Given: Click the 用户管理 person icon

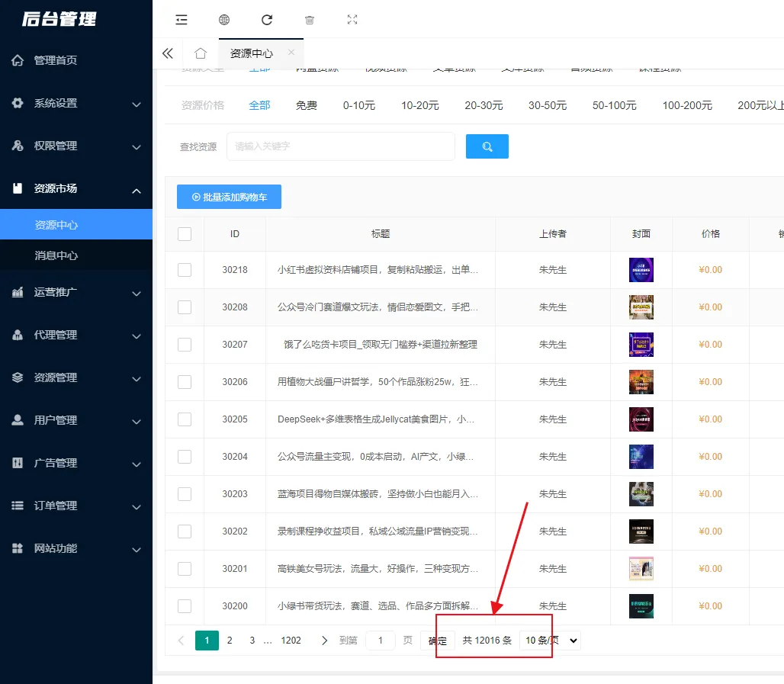Looking at the screenshot, I should tap(18, 420).
